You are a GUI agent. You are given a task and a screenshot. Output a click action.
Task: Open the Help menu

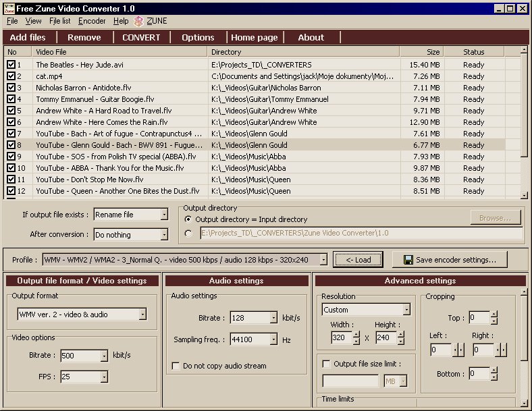coord(121,21)
